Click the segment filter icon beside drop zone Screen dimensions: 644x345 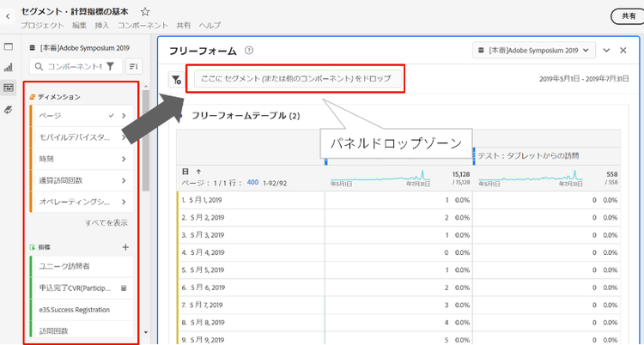(x=176, y=79)
